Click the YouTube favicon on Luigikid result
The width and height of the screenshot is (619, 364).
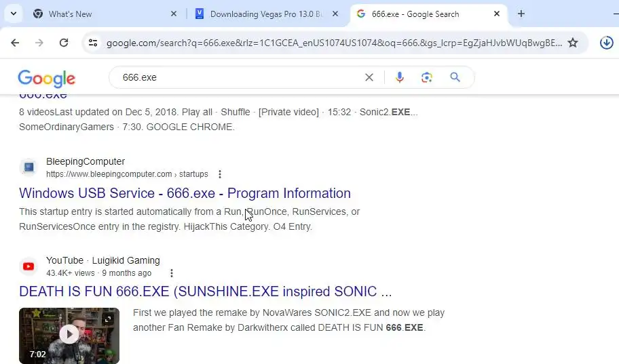29,266
